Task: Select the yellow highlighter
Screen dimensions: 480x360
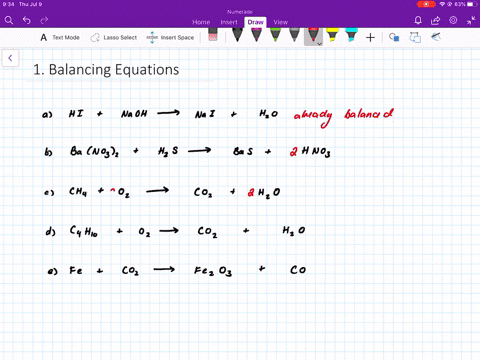Action: [332, 35]
